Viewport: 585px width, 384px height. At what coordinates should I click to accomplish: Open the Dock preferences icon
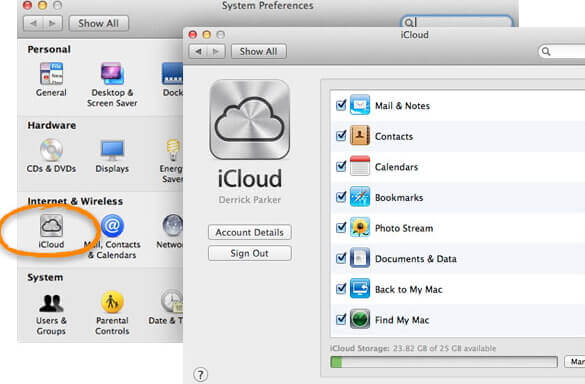tap(172, 74)
